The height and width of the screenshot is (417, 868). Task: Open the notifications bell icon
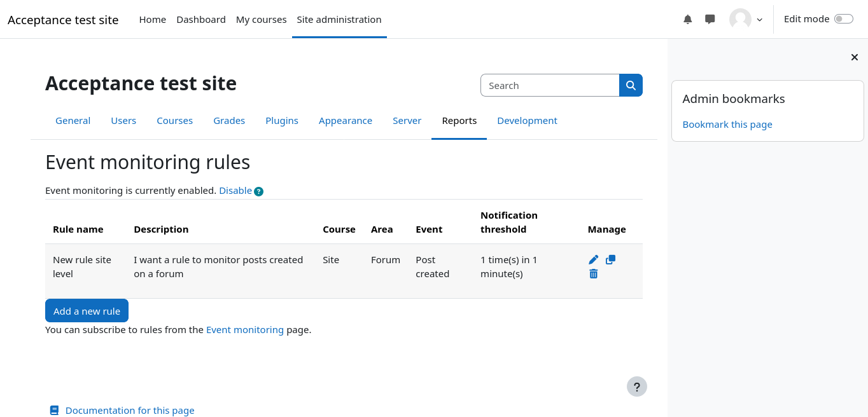pos(687,20)
